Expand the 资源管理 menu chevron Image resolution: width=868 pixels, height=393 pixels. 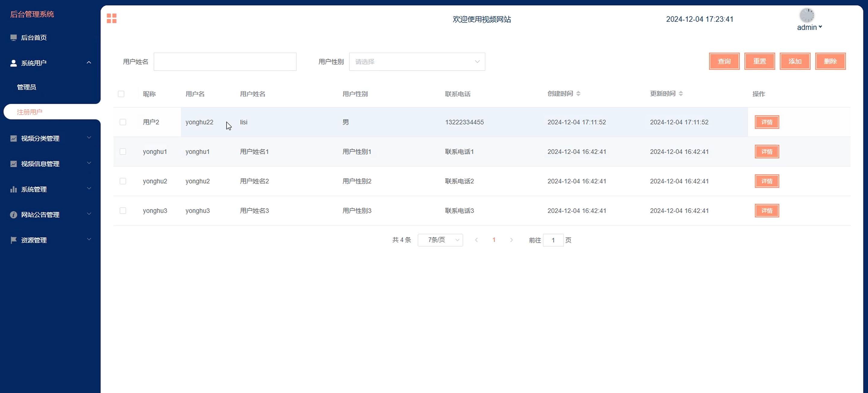(89, 239)
